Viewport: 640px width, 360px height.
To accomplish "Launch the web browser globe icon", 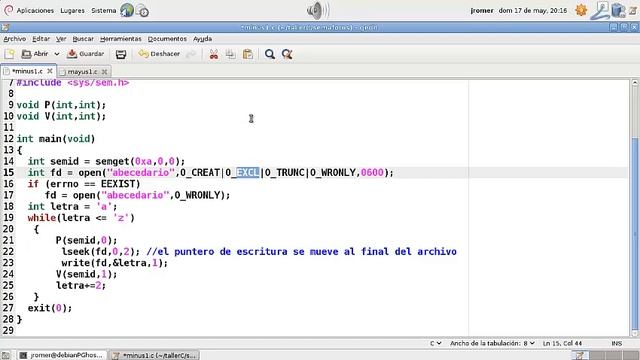I will (x=127, y=10).
